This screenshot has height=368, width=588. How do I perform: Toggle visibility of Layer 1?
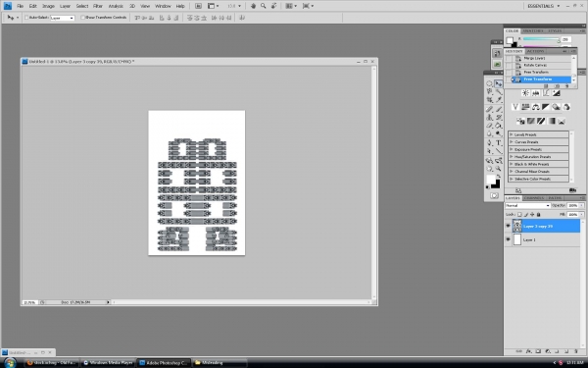(508, 239)
